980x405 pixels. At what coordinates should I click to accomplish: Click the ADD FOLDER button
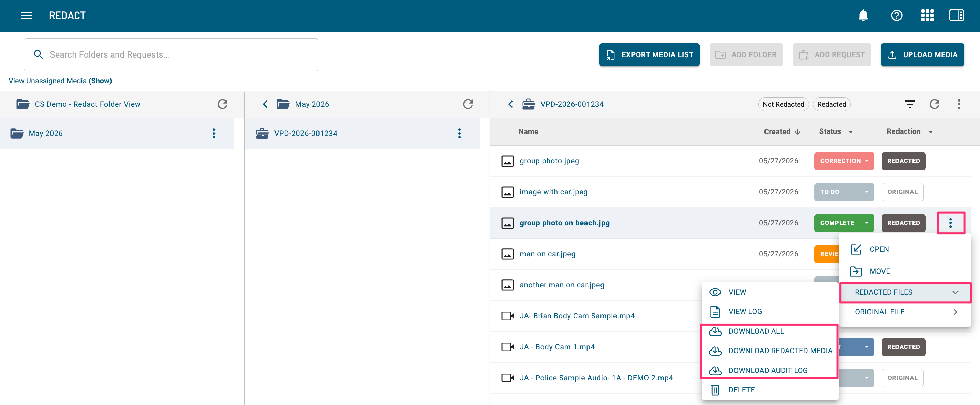tap(746, 55)
